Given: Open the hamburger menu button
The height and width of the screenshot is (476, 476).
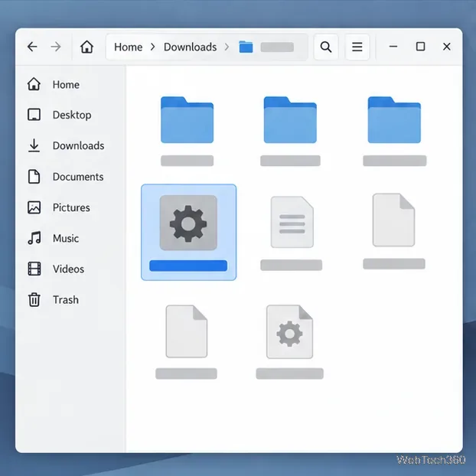Looking at the screenshot, I should click(357, 47).
